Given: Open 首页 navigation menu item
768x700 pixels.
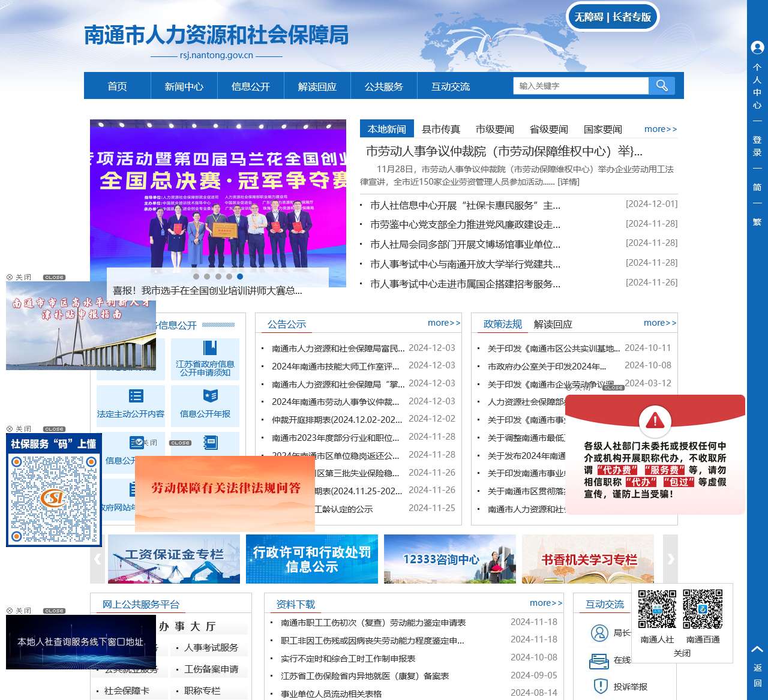Looking at the screenshot, I should [117, 86].
